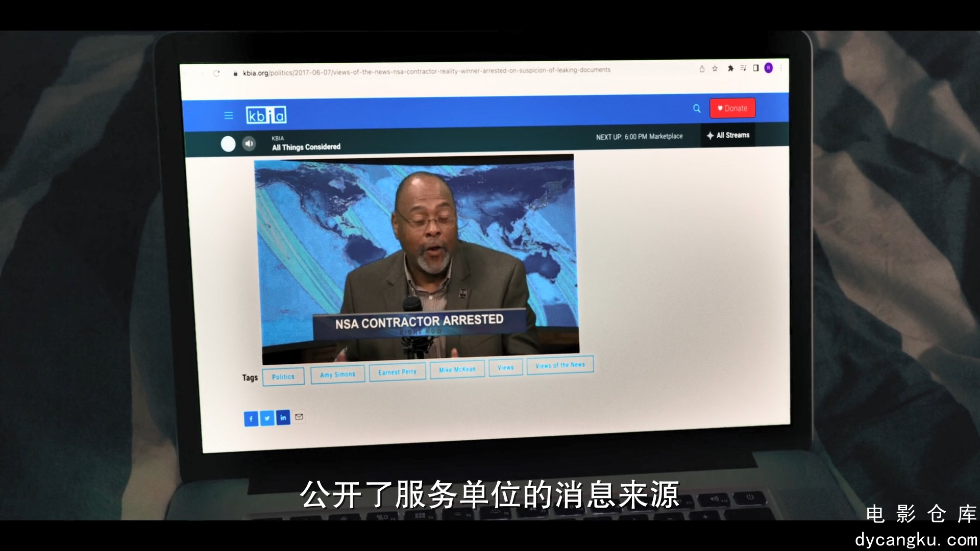Screen dimensions: 980x551
Task: Share the article on Twitter
Action: point(267,418)
